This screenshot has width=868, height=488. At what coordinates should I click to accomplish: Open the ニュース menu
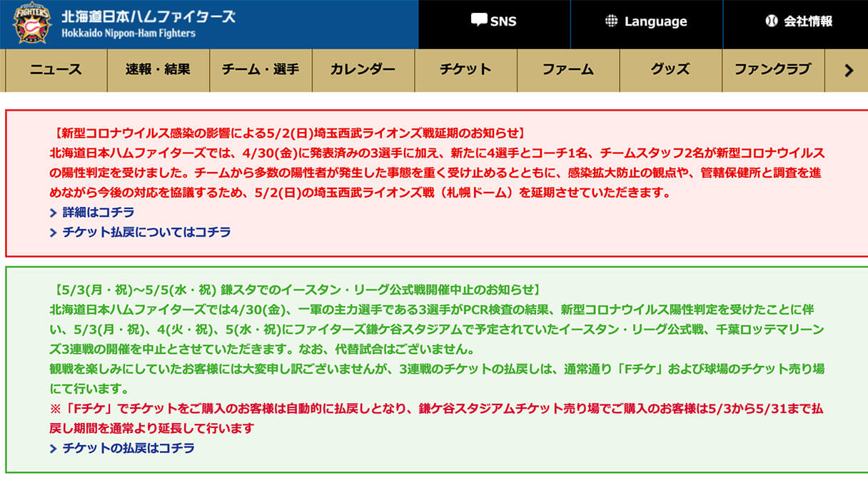56,70
